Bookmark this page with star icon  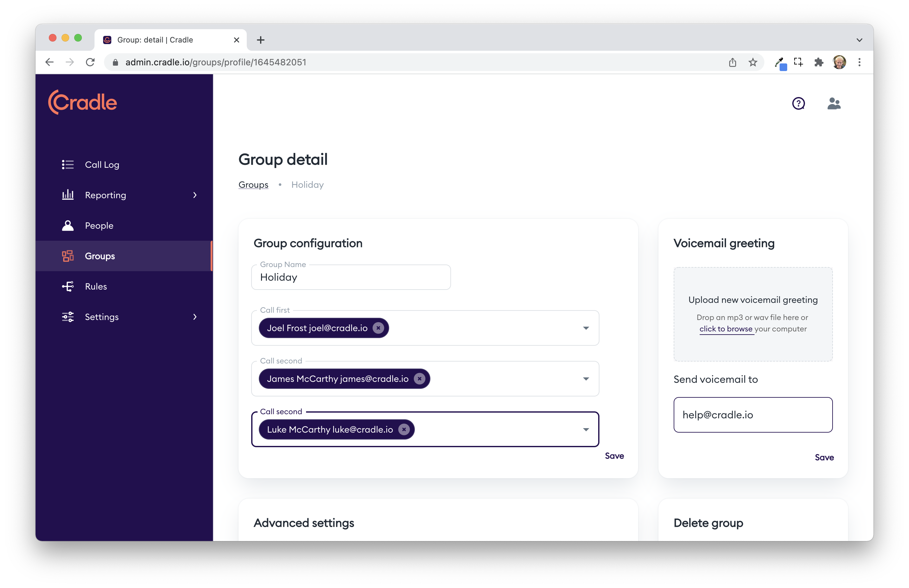(752, 62)
